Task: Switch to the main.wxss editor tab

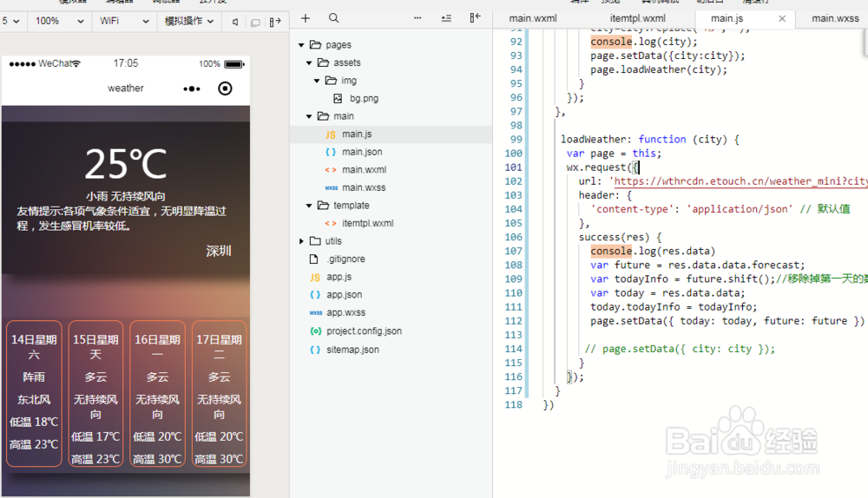Action: pyautogui.click(x=835, y=18)
